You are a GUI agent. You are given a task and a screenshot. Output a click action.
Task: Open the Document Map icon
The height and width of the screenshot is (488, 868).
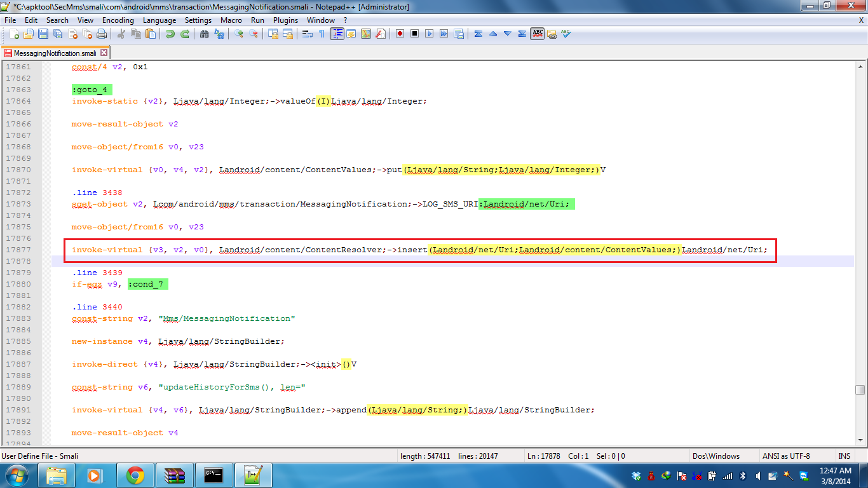(x=366, y=34)
